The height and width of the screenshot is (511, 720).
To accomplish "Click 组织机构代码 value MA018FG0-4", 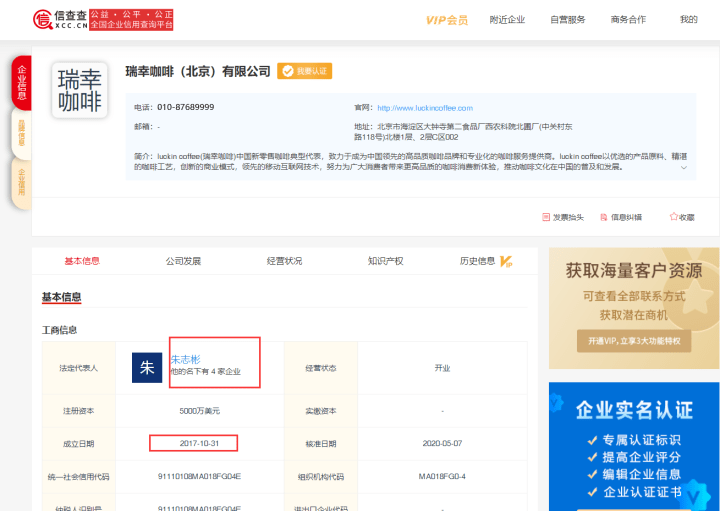I will click(442, 477).
